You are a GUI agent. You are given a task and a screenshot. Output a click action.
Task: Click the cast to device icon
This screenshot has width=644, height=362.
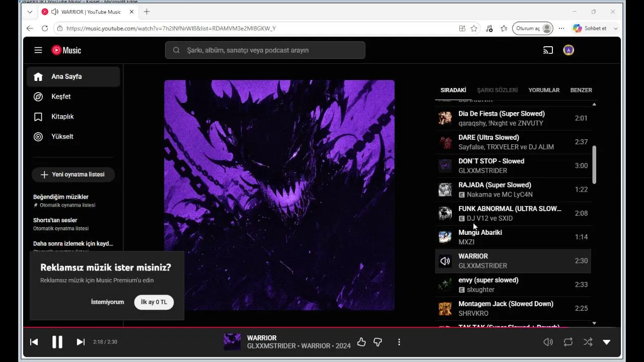[x=548, y=50]
